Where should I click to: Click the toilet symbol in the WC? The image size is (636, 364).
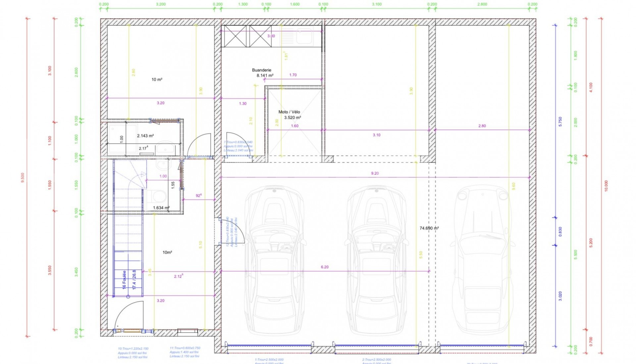158,196
